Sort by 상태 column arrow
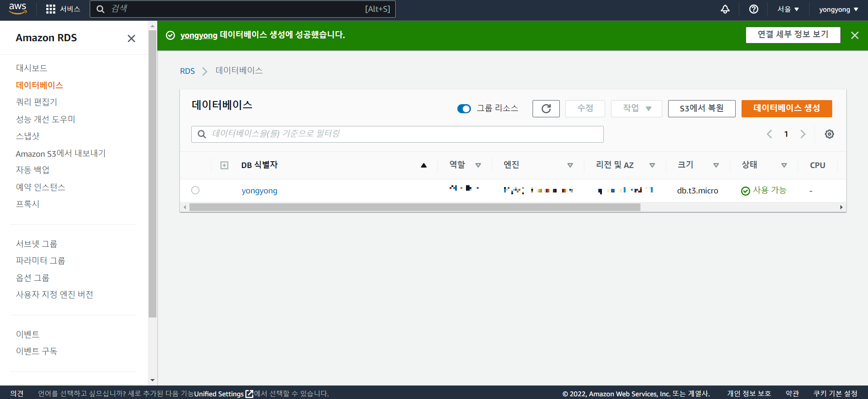Viewport: 868px width, 399px height. coord(784,165)
